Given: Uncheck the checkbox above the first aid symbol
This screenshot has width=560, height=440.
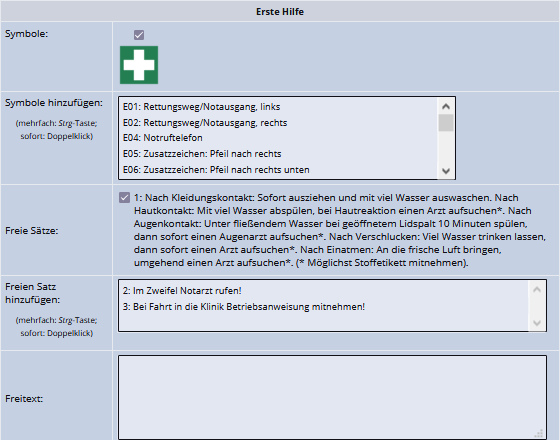Looking at the screenshot, I should coord(139,35).
